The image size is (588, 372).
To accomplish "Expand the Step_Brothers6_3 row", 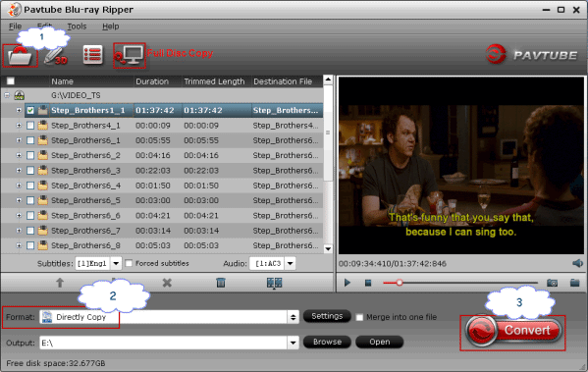I will pyautogui.click(x=19, y=170).
